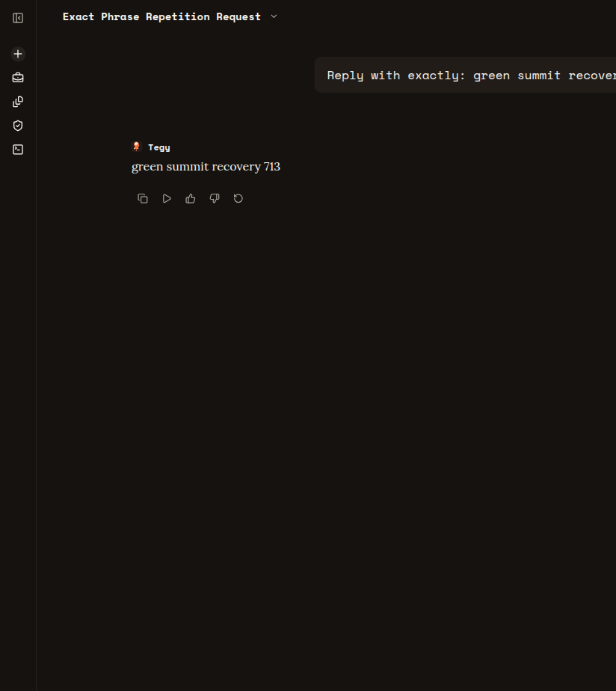Play the response aloud
616x691 pixels.
point(167,199)
